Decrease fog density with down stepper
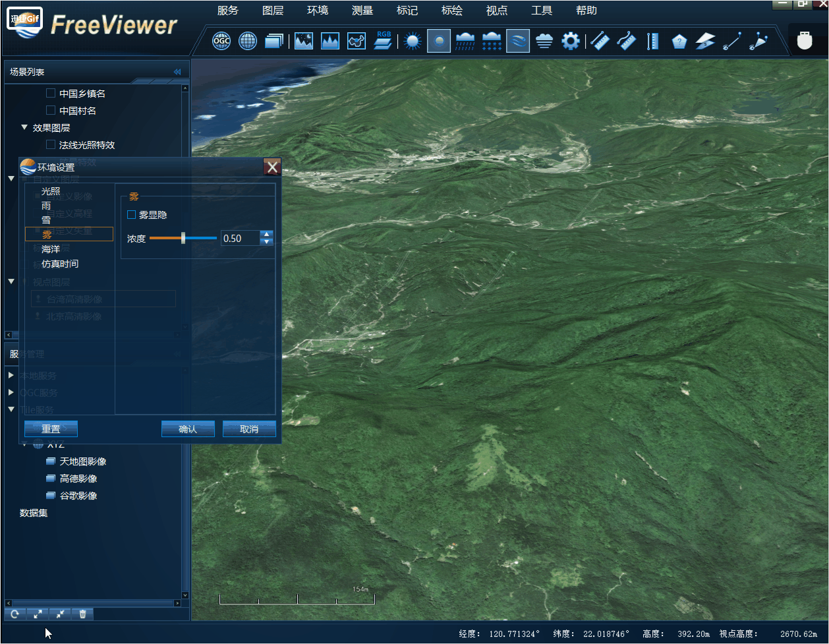The height and width of the screenshot is (644, 829). tap(267, 242)
